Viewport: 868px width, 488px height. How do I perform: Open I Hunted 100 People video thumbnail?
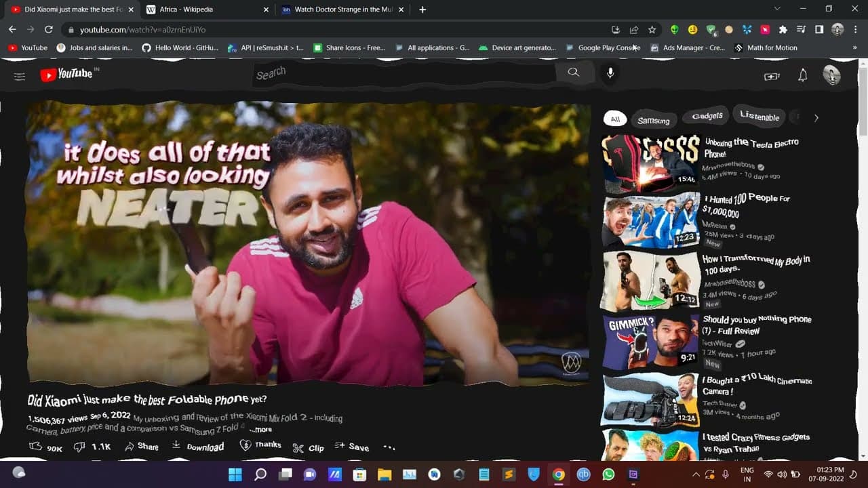pos(650,221)
